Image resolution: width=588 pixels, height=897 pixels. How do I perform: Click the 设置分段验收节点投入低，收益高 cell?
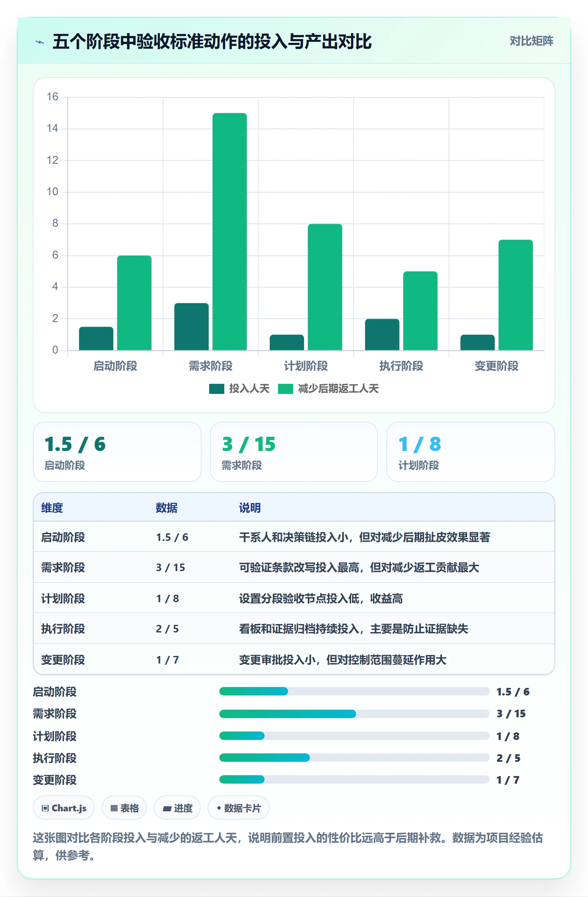coord(321,598)
